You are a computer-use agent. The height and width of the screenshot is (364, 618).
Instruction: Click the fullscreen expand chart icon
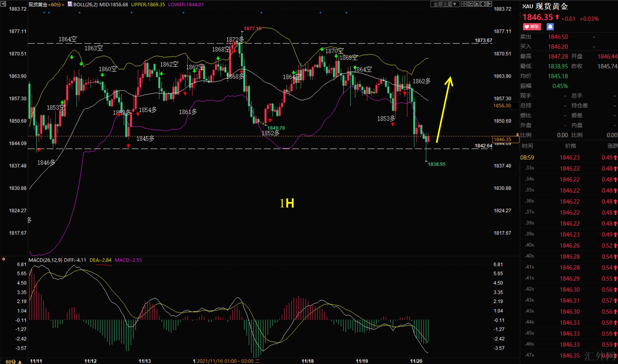[483, 4]
